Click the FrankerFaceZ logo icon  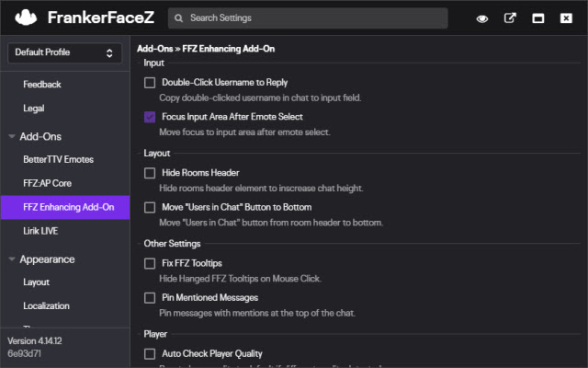coord(27,17)
